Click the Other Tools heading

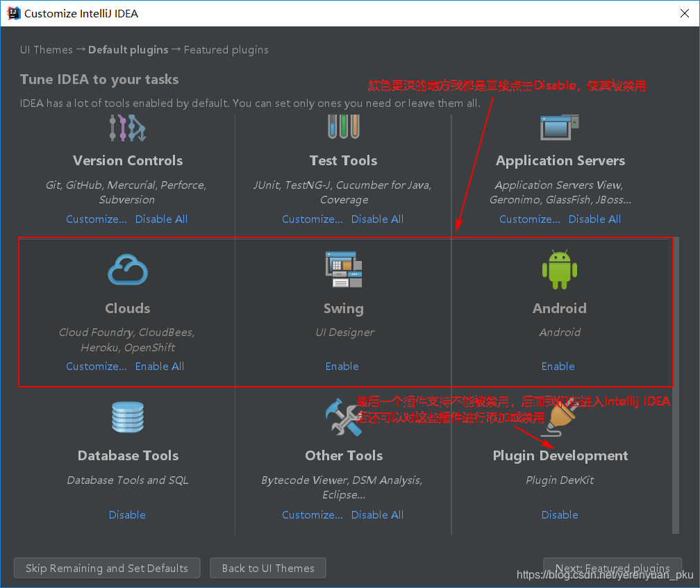tap(344, 455)
